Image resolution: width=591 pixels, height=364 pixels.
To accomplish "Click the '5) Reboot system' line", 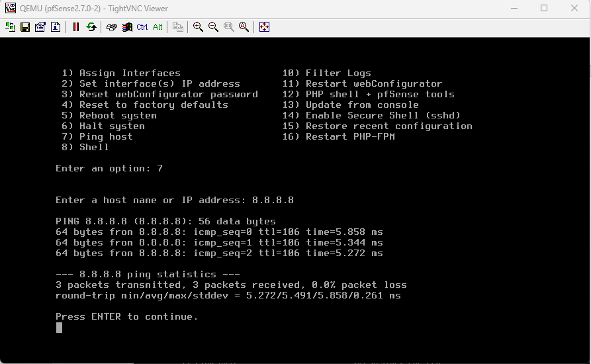I will point(109,115).
